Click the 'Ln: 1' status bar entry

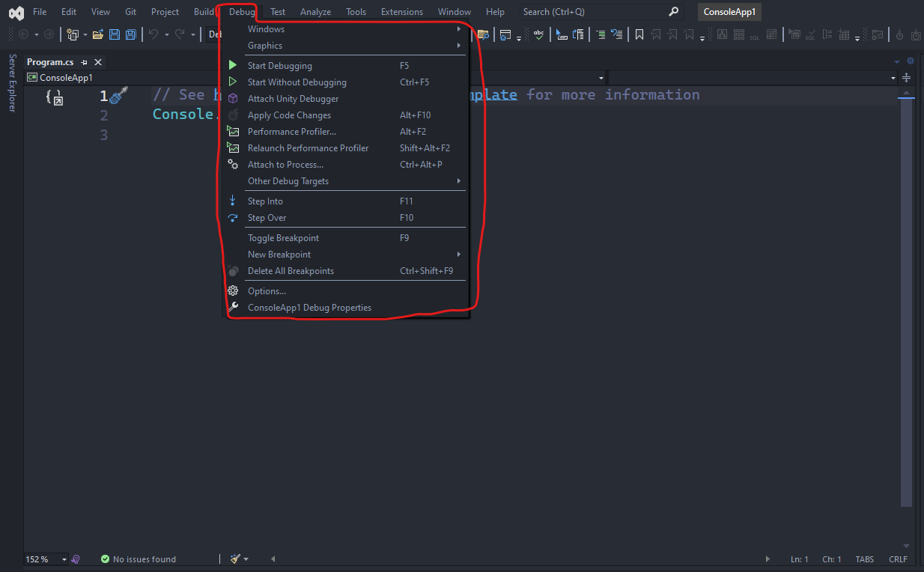click(800, 559)
